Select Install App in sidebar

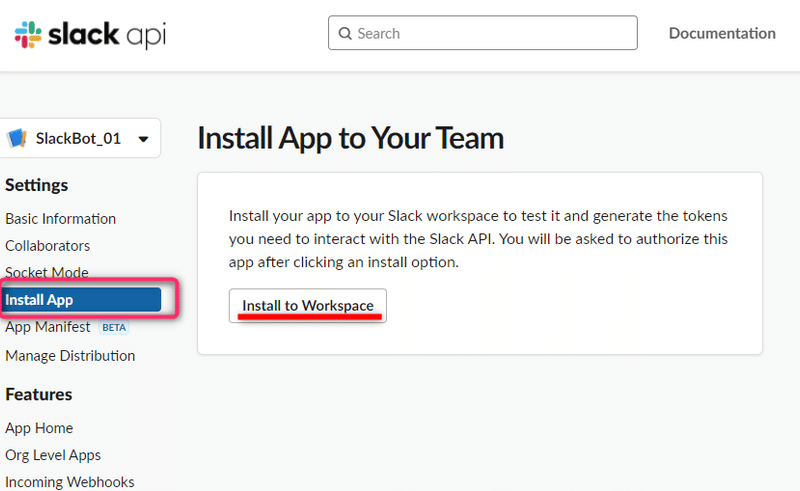[x=81, y=300]
